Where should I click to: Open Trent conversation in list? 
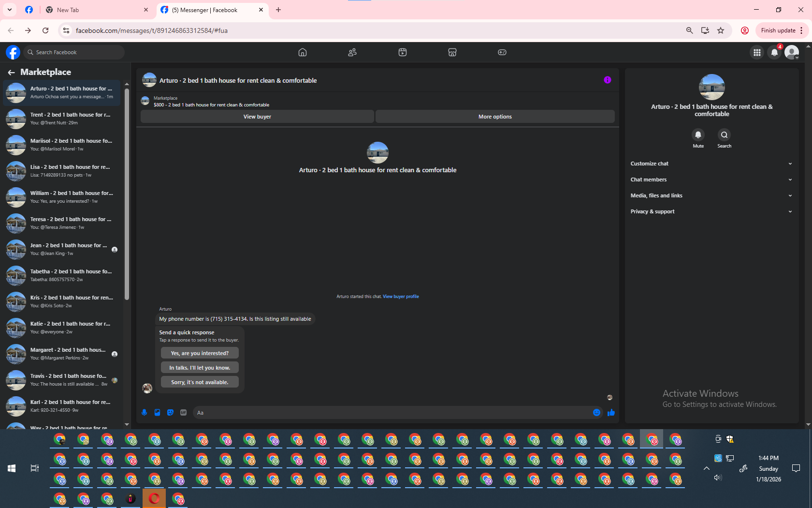pos(62,119)
